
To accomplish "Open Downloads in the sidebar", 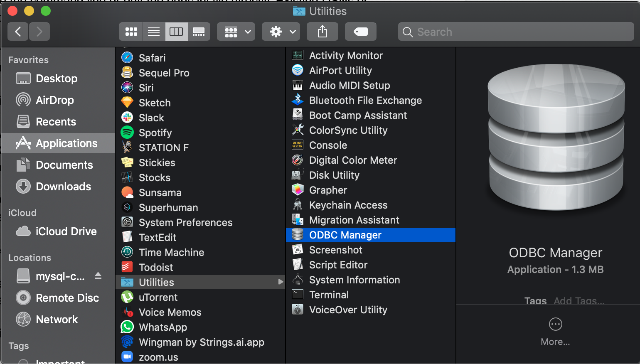I will click(58, 187).
